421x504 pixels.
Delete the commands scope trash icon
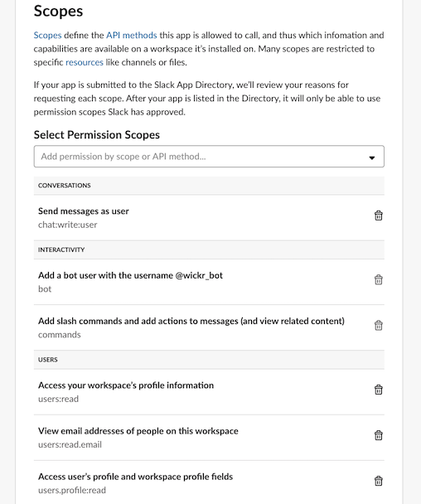(x=378, y=325)
